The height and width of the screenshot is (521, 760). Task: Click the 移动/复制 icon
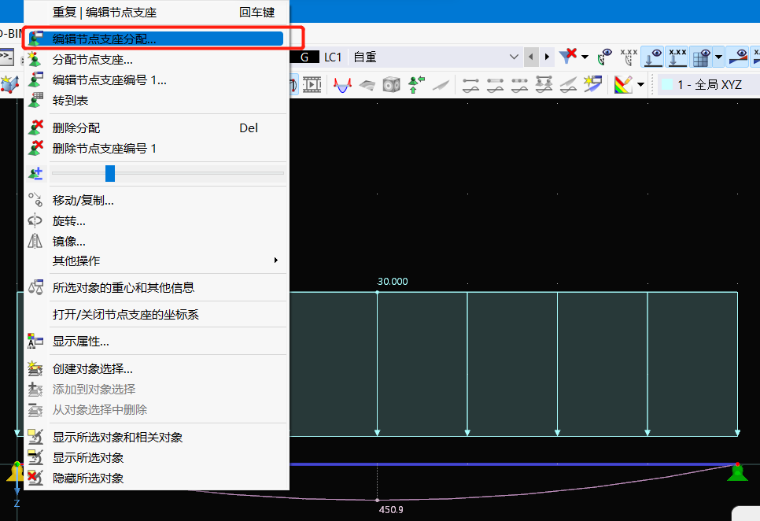(x=35, y=200)
